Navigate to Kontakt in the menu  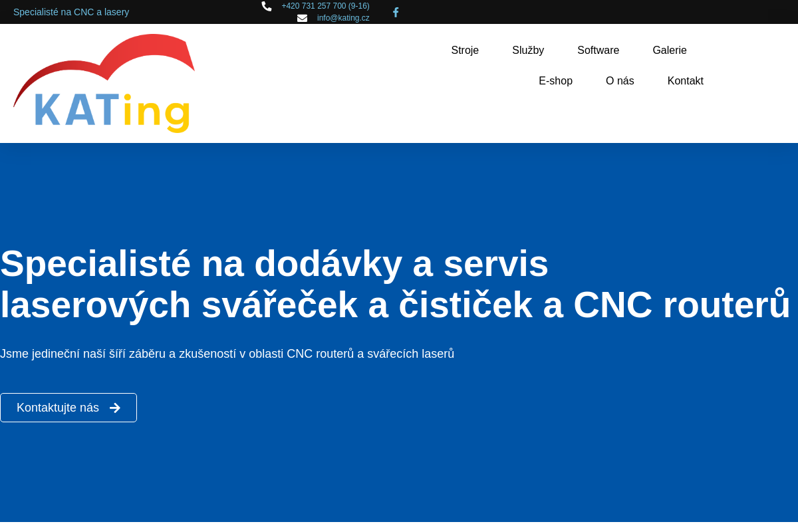(686, 81)
